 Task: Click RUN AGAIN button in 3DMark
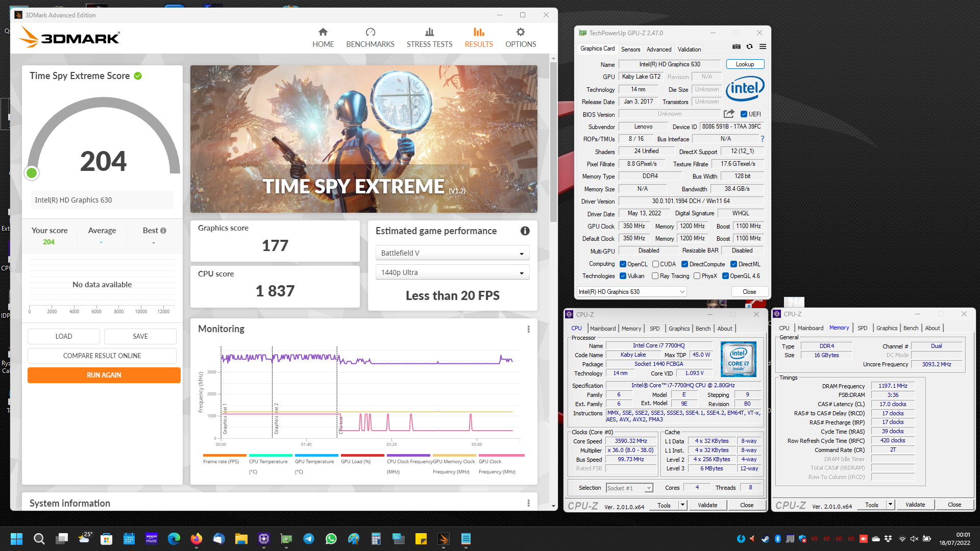click(x=104, y=375)
